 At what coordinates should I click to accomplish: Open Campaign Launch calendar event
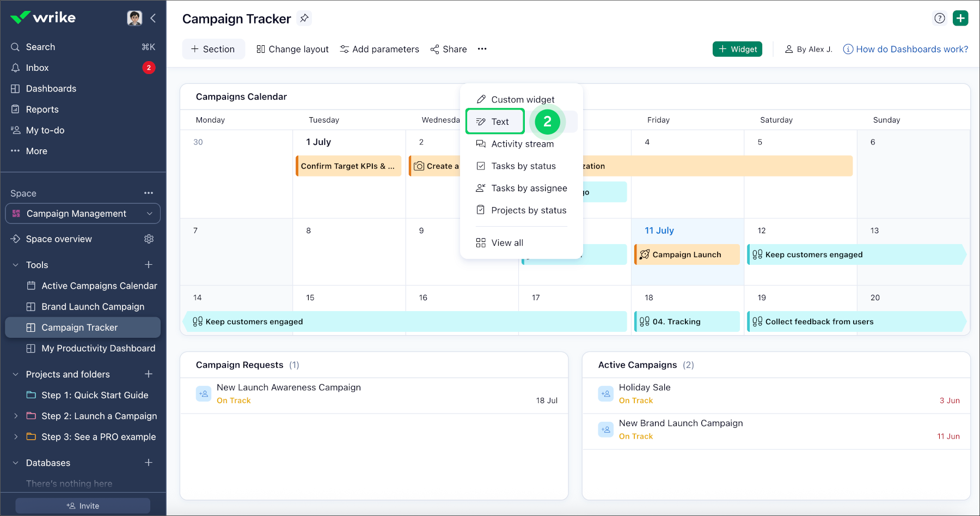point(687,254)
